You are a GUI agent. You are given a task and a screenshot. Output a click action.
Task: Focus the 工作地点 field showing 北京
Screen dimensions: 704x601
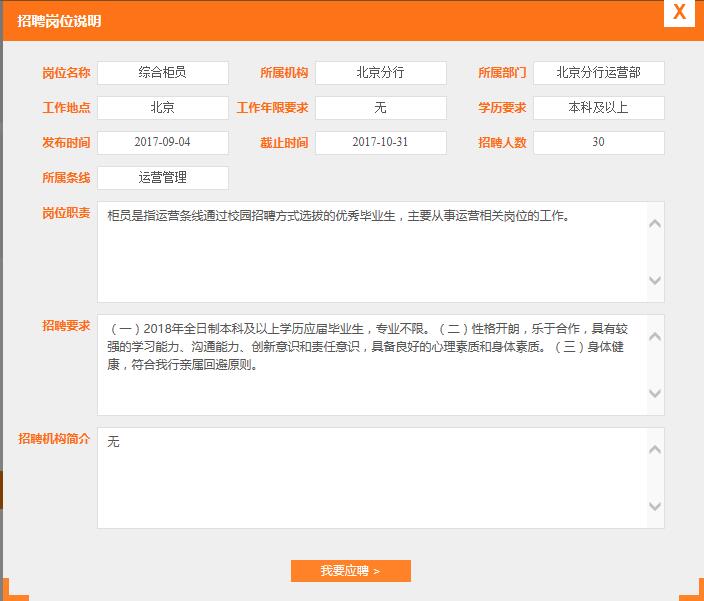coord(163,108)
